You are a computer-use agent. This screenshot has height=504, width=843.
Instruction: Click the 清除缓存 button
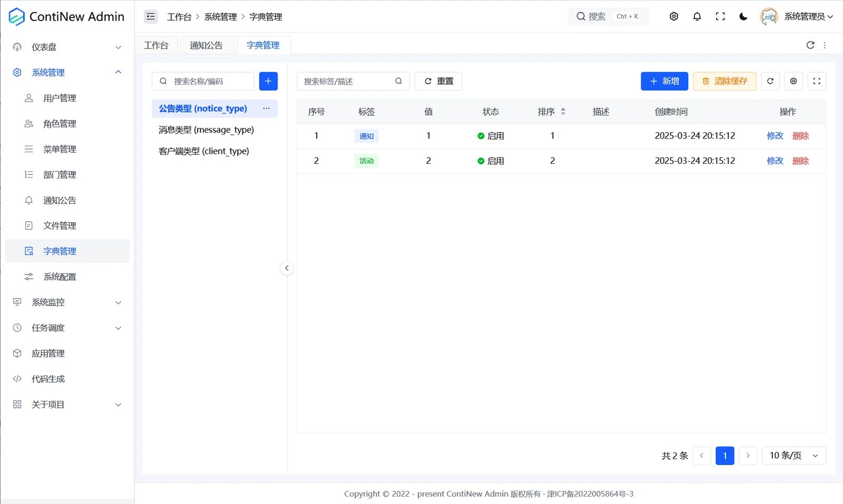pyautogui.click(x=724, y=81)
